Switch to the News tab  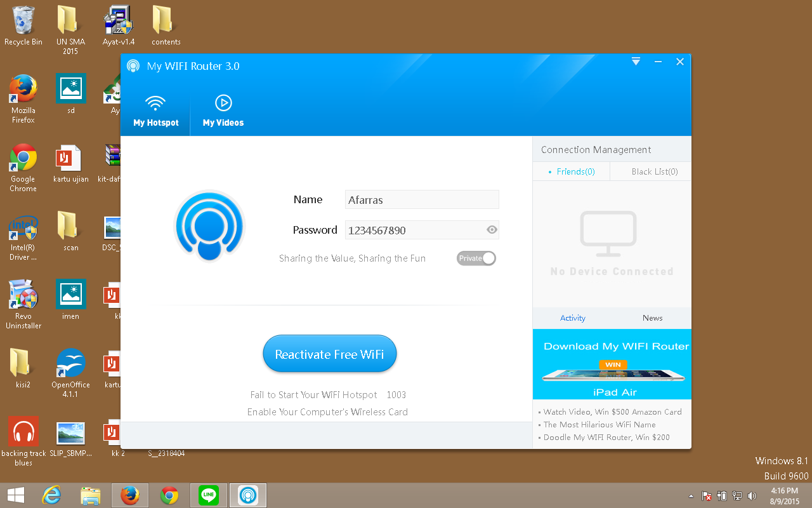pos(652,318)
